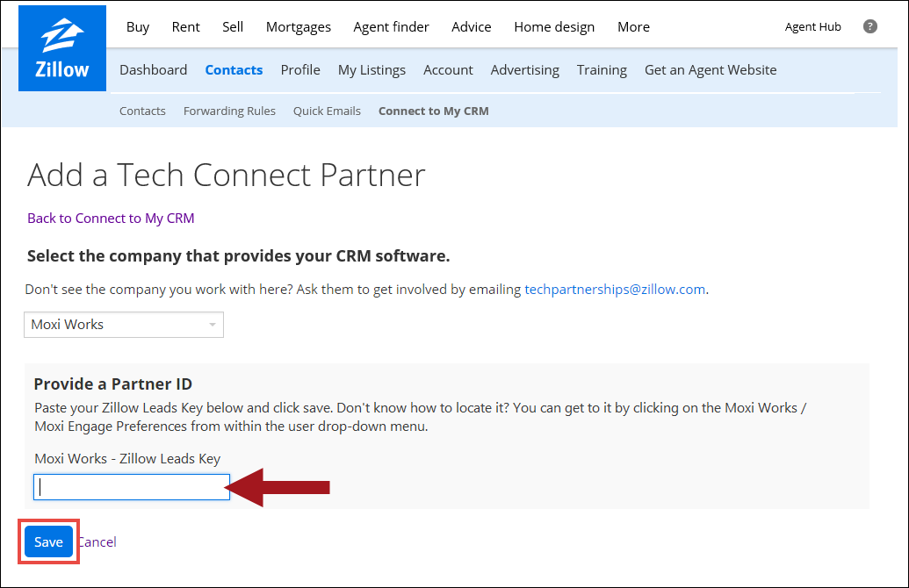Click the techpartnerships@zillow.com email link
Viewport: 909px width, 588px height.
pos(615,289)
